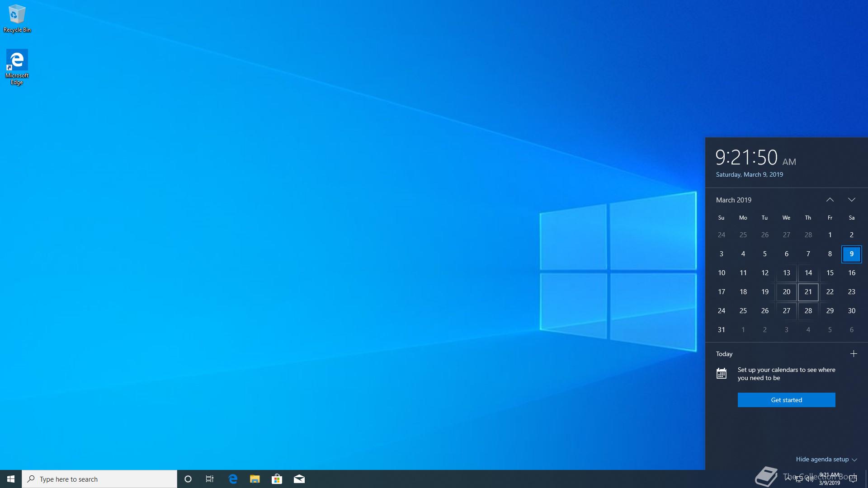The width and height of the screenshot is (868, 488).
Task: Select March 21 in the calendar
Action: tap(808, 292)
